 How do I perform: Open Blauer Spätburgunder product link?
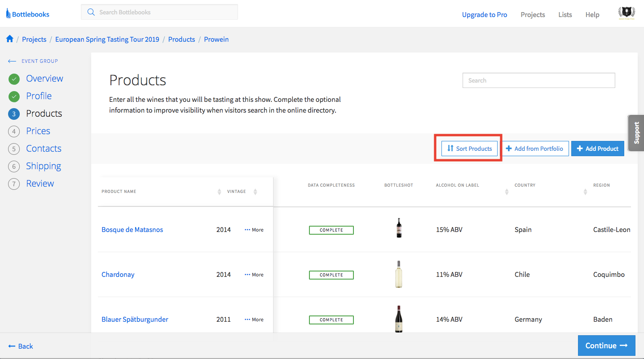(x=135, y=320)
